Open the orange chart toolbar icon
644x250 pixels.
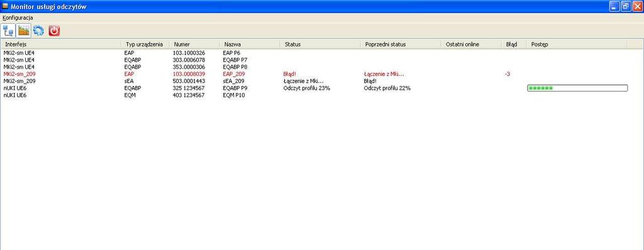tap(24, 30)
